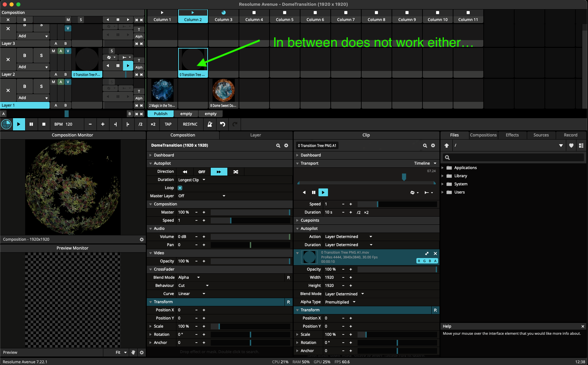Toggle the Autopilot Loop checkbox
The image size is (588, 365).
pyautogui.click(x=180, y=188)
